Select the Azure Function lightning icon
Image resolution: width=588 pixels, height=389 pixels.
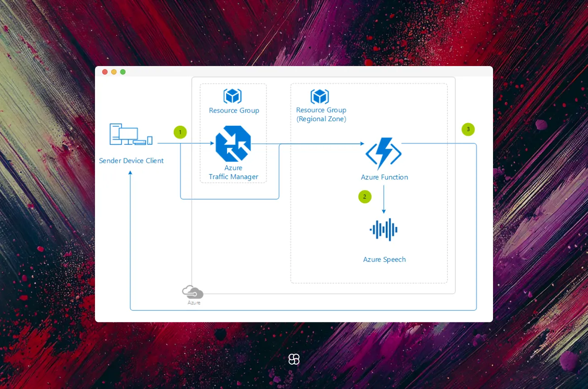click(384, 154)
